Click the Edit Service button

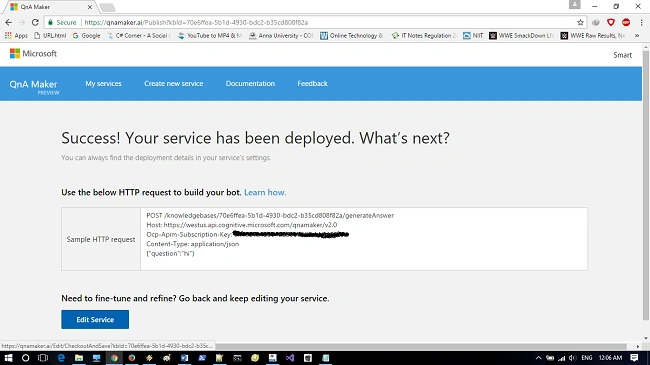(x=95, y=319)
